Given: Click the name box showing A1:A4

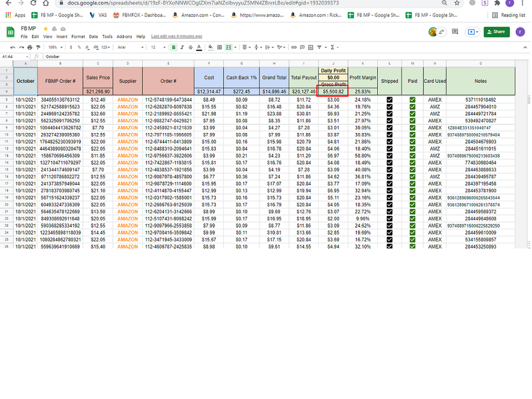Looking at the screenshot, I should pyautogui.click(x=15, y=57).
